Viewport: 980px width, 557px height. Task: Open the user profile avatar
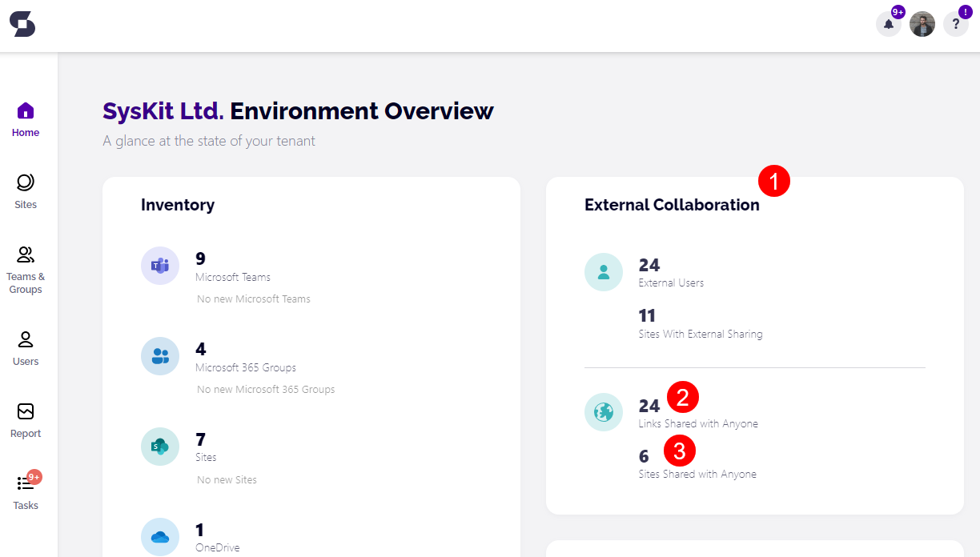pos(922,24)
